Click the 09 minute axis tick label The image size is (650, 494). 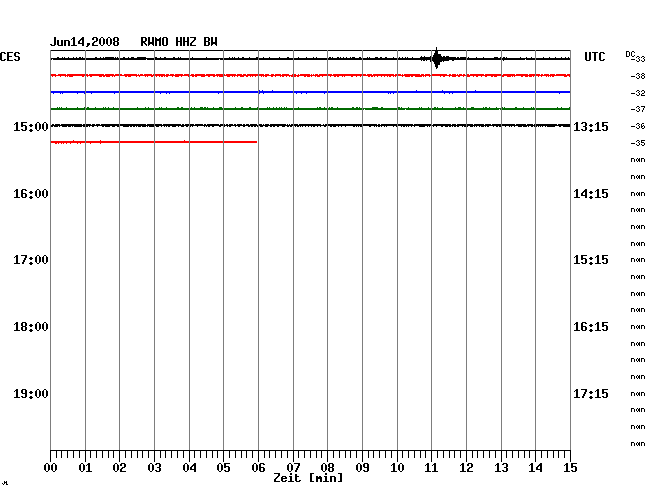pyautogui.click(x=362, y=467)
